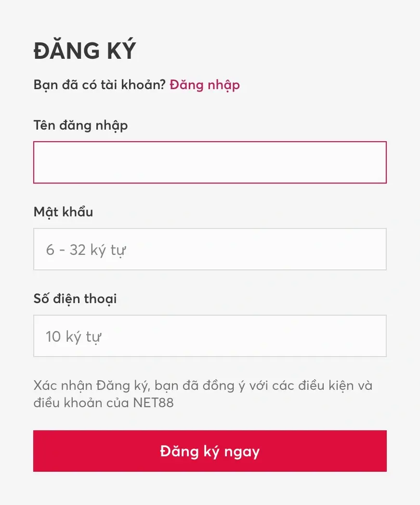Click the username input with red border

tap(210, 162)
